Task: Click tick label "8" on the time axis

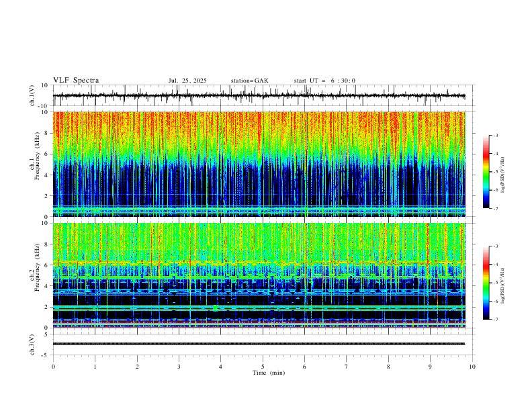Action: click(388, 367)
